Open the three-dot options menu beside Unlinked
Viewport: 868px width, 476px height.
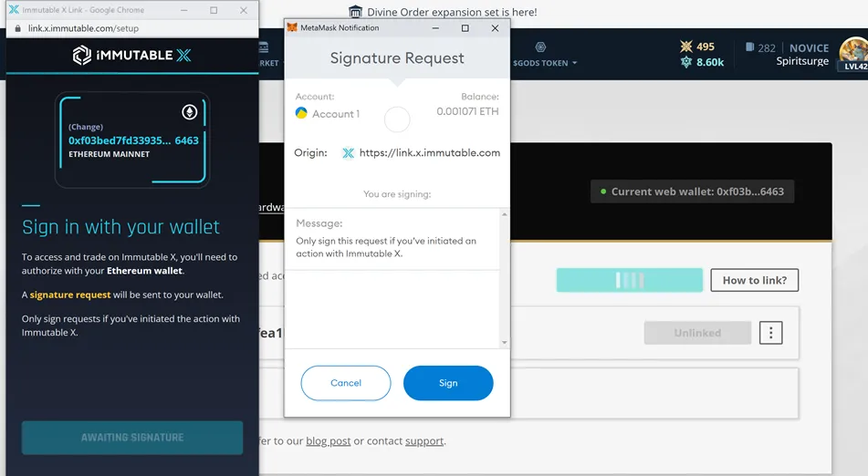pyautogui.click(x=770, y=333)
